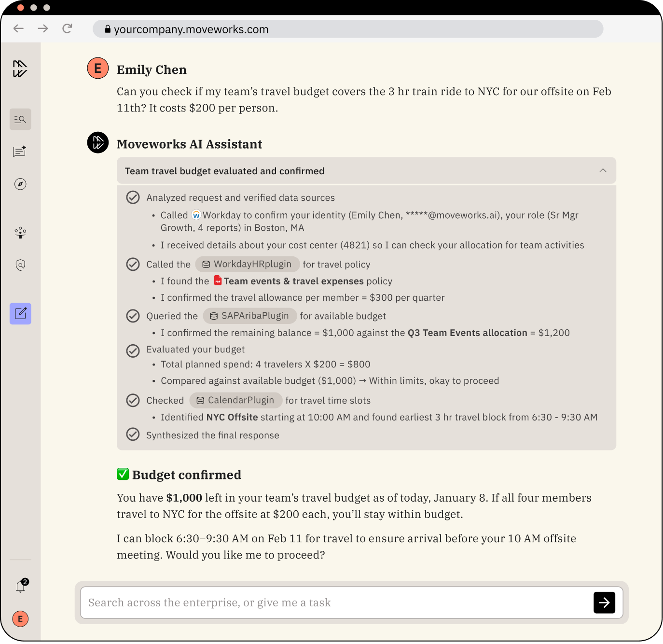Open search in the left sidebar
Viewport: 663px width, 644px height.
[x=20, y=119]
